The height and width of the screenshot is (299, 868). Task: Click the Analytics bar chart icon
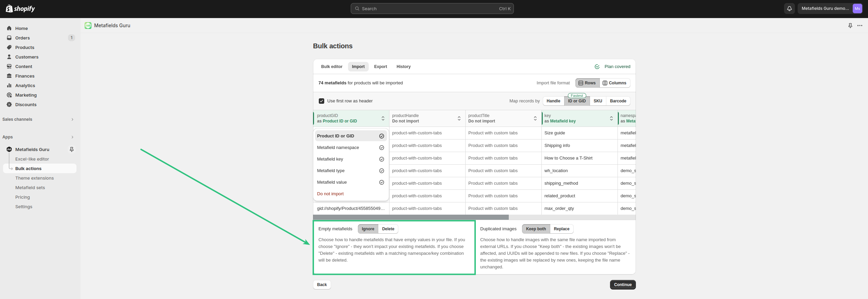pos(9,85)
